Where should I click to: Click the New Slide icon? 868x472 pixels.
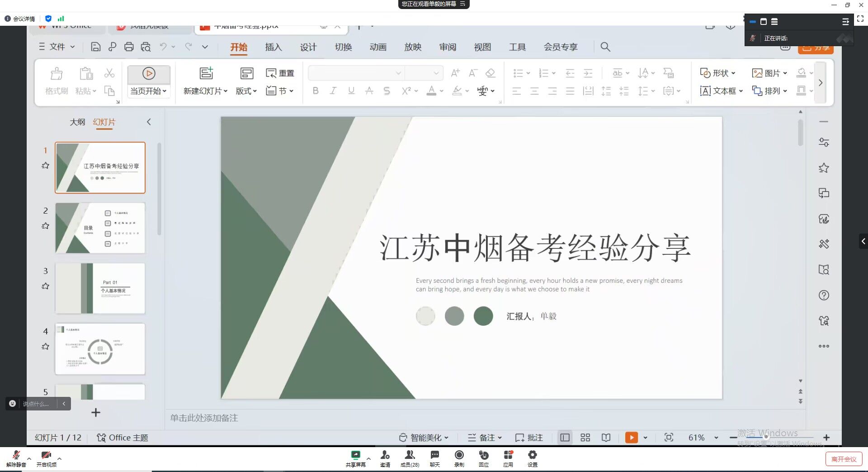click(206, 73)
